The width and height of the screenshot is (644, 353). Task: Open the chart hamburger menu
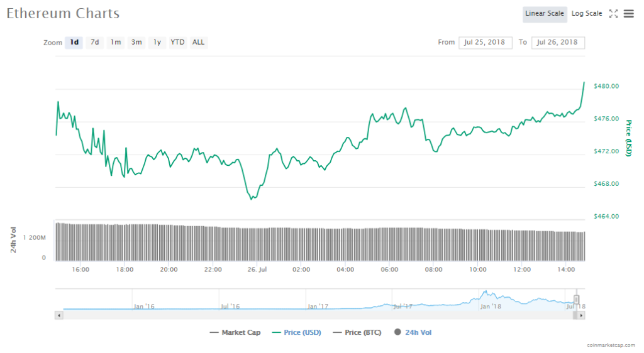628,14
